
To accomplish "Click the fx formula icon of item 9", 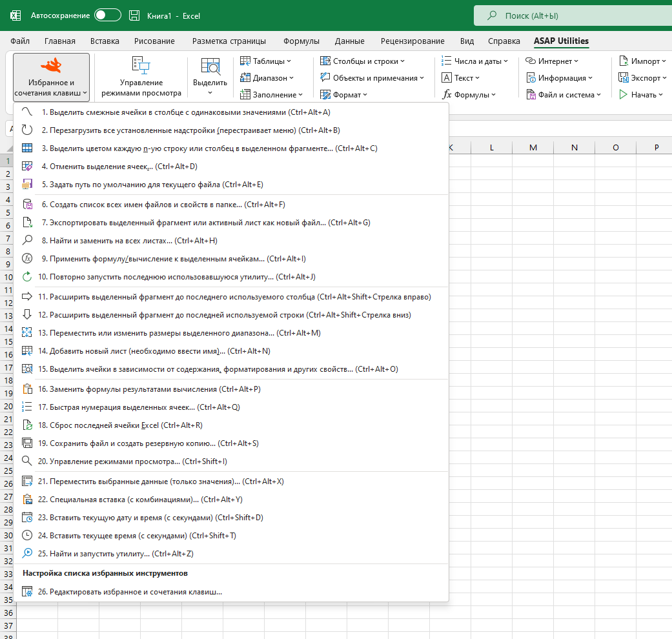I will coord(27,258).
